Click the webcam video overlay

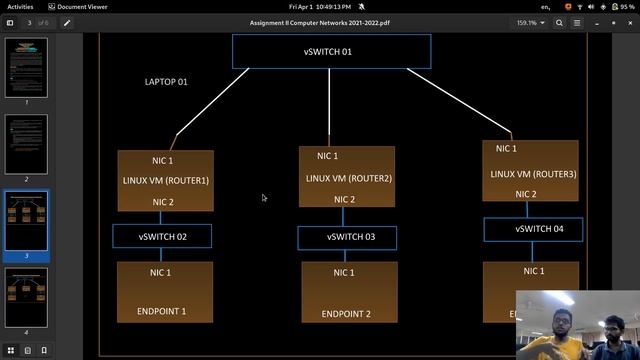(x=578, y=325)
